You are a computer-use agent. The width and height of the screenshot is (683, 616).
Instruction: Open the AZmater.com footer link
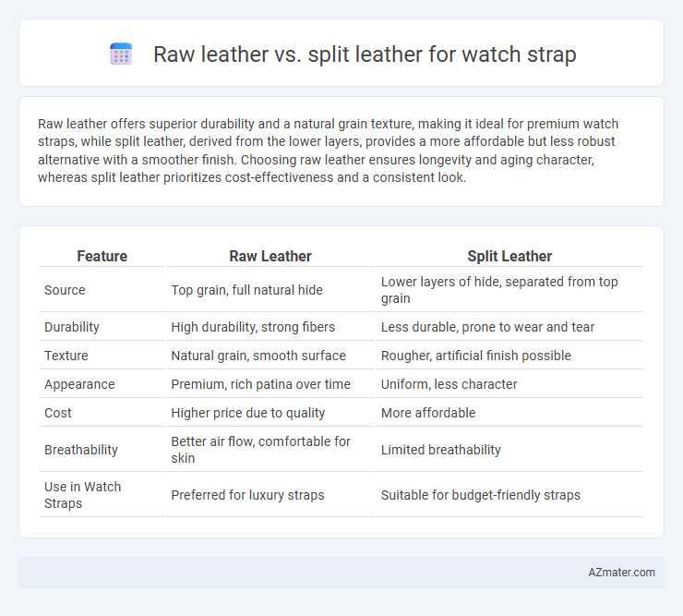click(x=621, y=573)
